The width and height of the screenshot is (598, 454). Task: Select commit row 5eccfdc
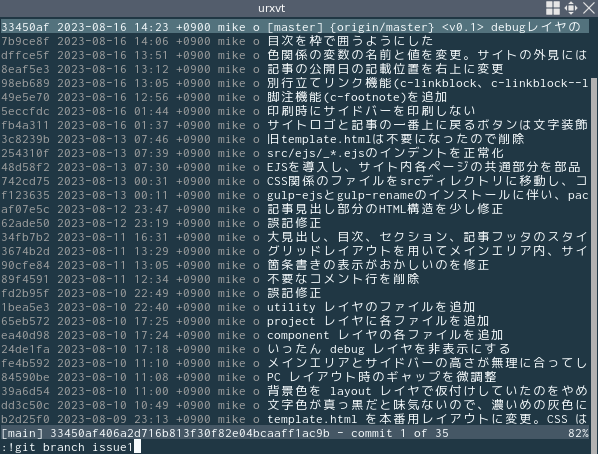(294, 111)
